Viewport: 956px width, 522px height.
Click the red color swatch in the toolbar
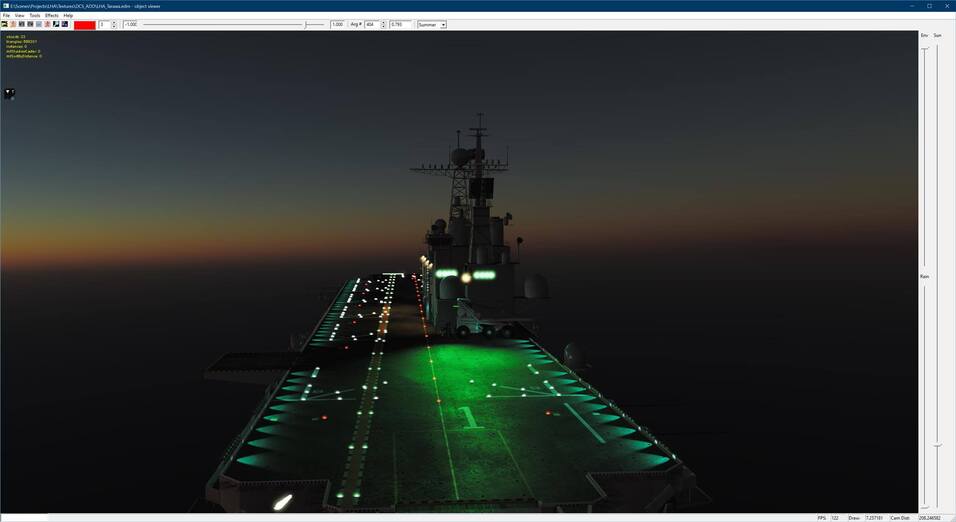pos(85,24)
